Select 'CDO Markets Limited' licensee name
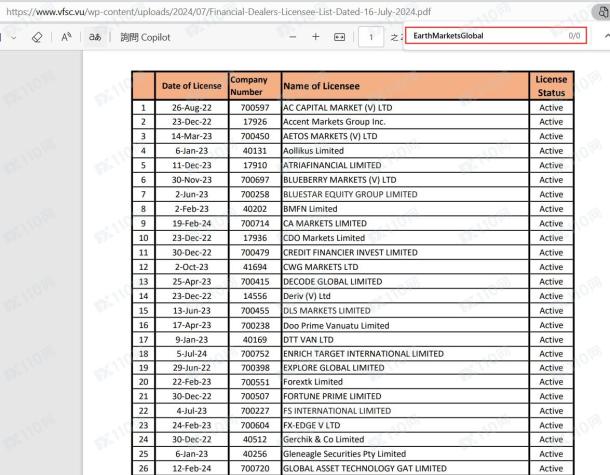Image resolution: width=610 pixels, height=475 pixels. tap(324, 238)
